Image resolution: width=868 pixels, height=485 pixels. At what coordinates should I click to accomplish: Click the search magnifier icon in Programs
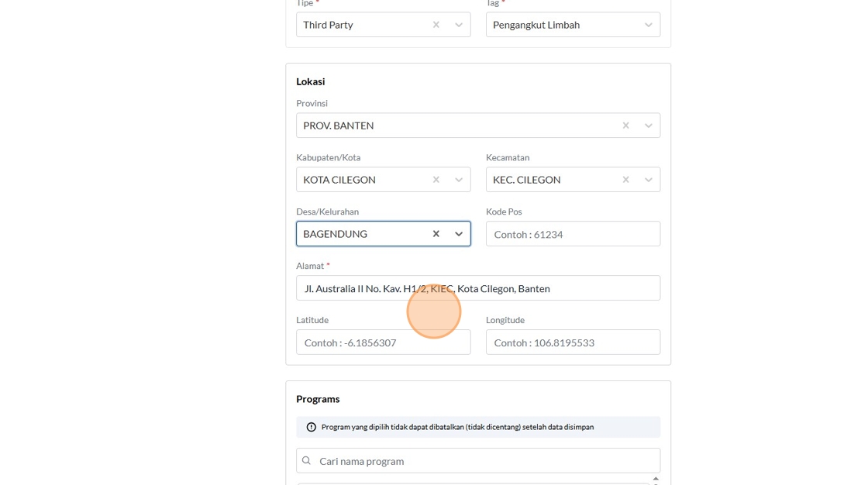click(x=307, y=461)
